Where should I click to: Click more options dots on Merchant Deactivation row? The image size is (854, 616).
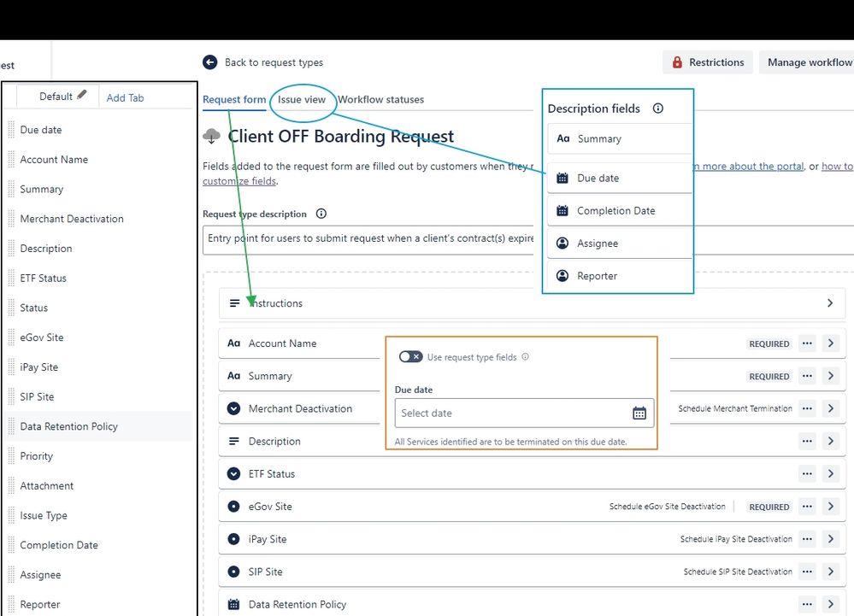[x=807, y=408]
